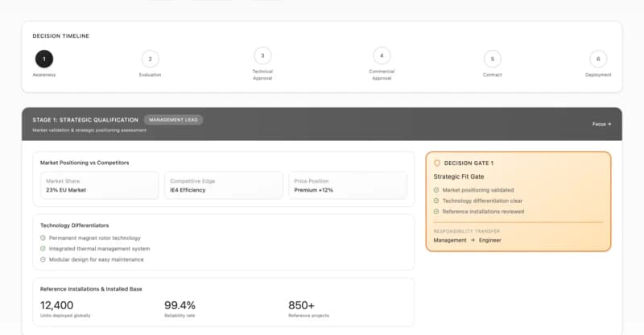Select step 1 Awareness in the timeline

[44, 58]
